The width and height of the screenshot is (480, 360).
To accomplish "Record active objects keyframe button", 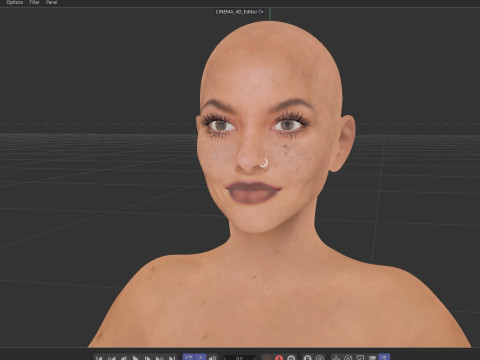I will coord(267,358).
